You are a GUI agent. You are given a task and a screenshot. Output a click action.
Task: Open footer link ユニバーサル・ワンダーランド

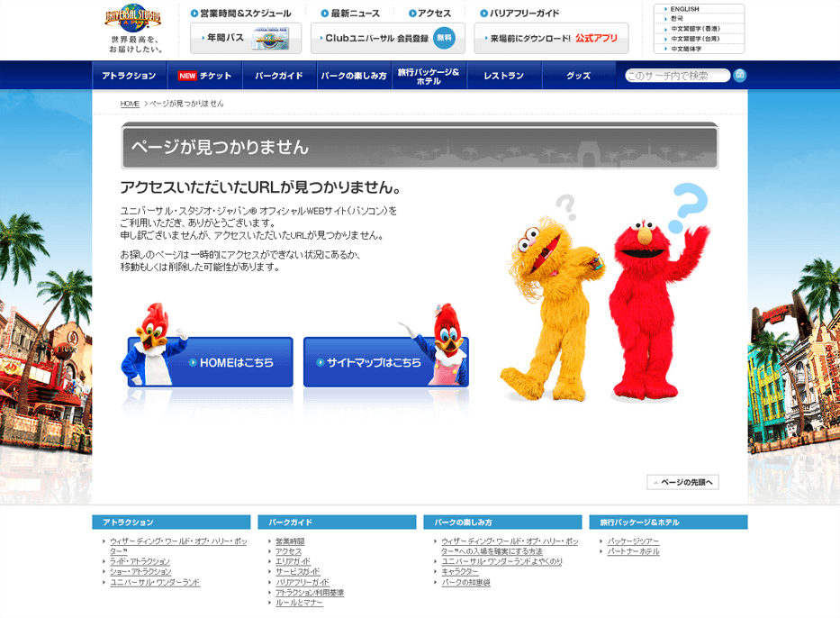[x=155, y=582]
